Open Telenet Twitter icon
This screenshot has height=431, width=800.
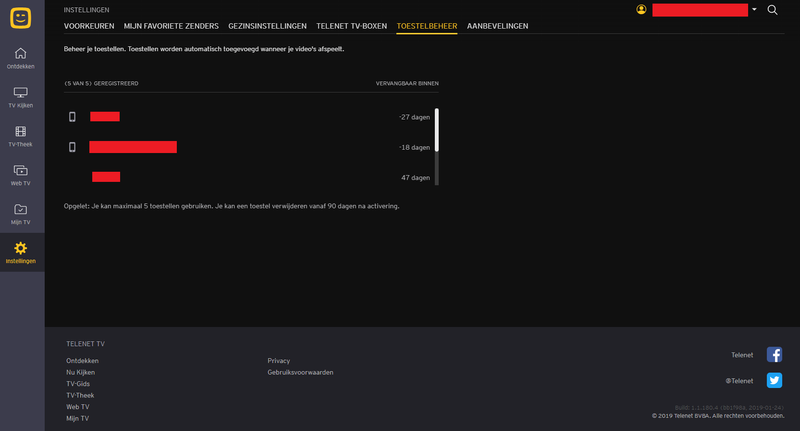[774, 380]
